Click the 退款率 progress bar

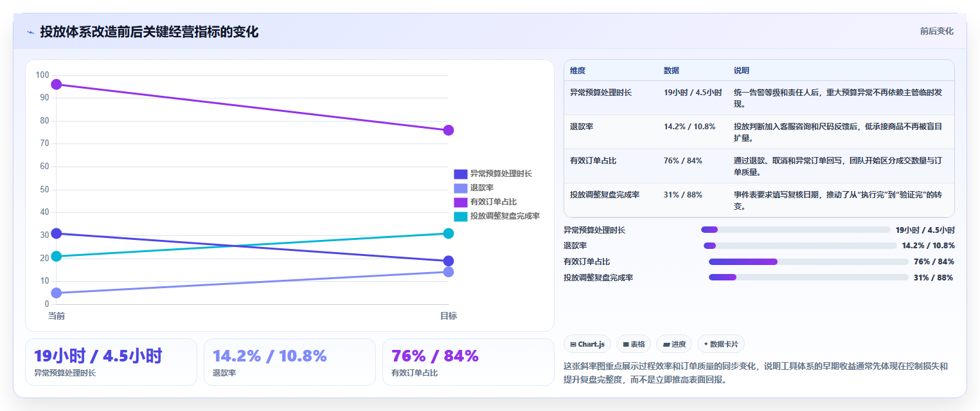click(800, 246)
